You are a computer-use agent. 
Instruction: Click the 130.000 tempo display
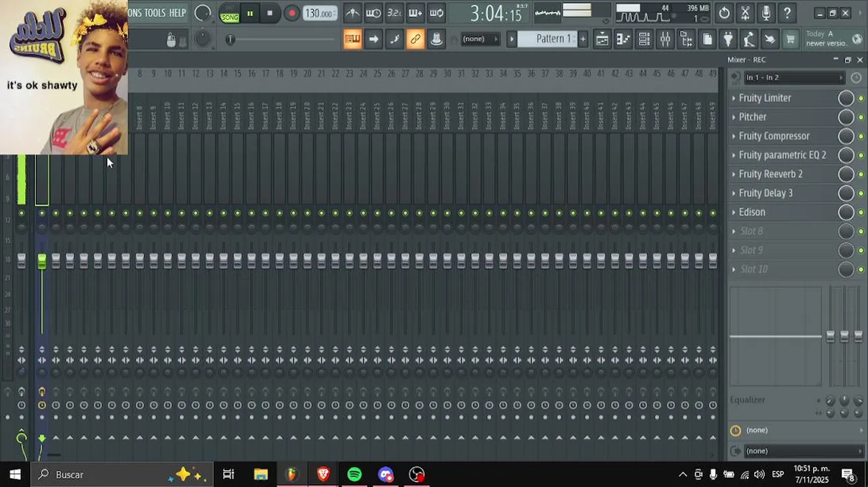(318, 13)
